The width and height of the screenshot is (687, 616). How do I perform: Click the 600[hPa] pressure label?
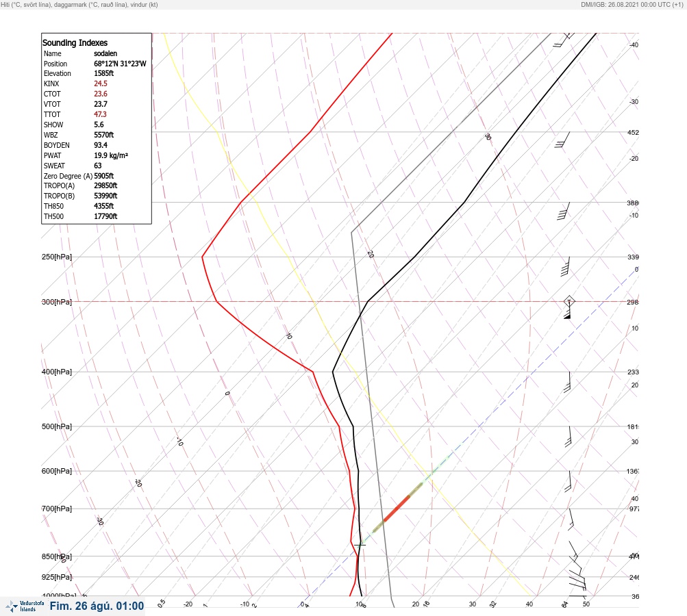point(57,471)
